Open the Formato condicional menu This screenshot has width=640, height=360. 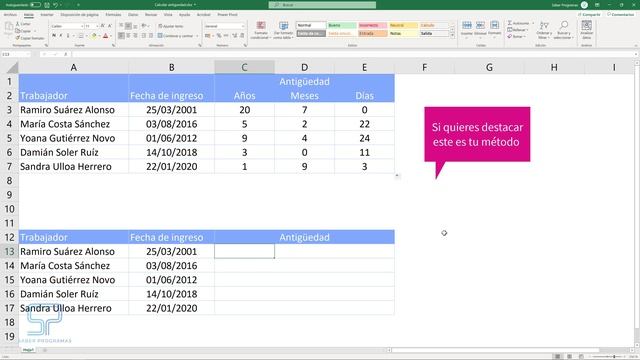260,30
